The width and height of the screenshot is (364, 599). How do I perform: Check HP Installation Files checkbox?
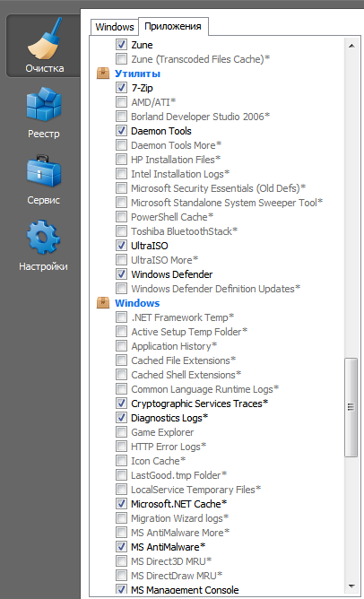point(121,160)
